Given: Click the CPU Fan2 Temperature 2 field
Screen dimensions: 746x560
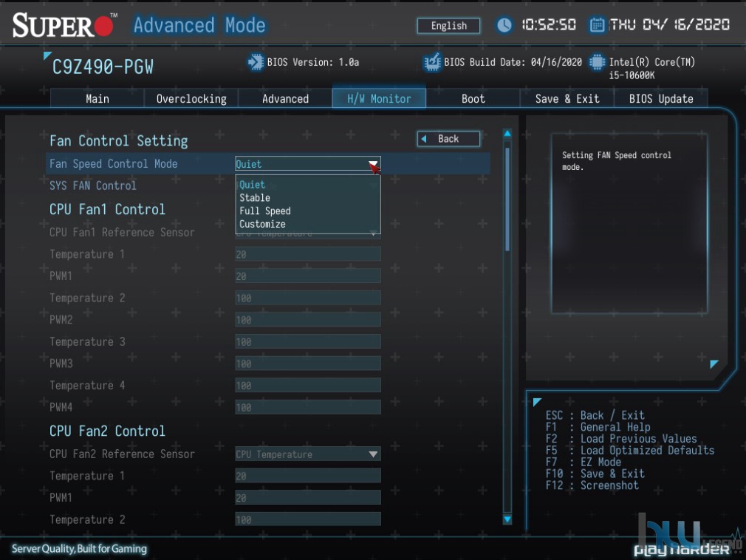Looking at the screenshot, I should click(x=308, y=519).
